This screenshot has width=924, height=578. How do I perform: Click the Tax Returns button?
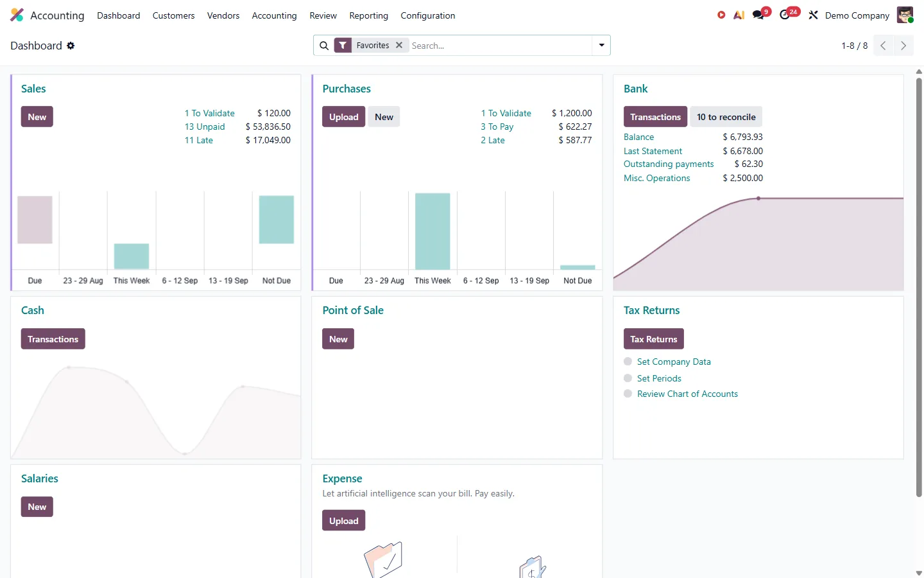[x=654, y=339]
